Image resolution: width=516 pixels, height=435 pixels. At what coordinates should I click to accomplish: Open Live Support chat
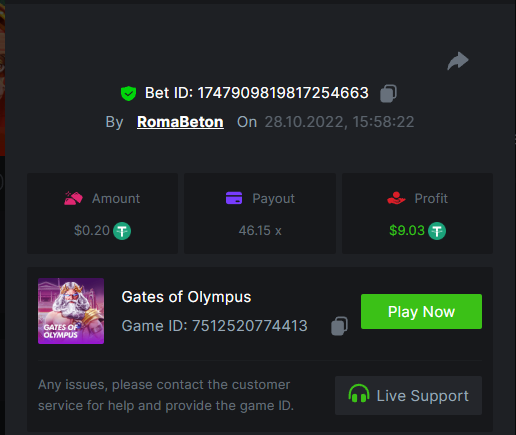408,396
